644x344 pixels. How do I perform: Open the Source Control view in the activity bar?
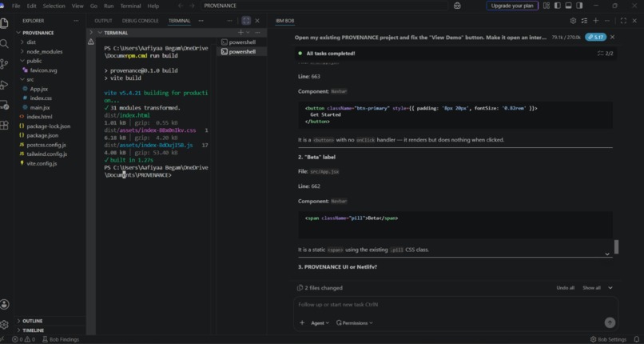pos(4,64)
